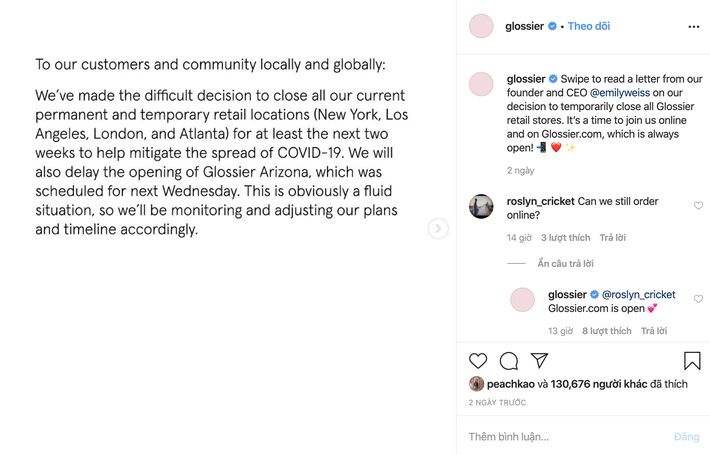The height and width of the screenshot is (455, 710).
Task: Follow glossier via Theo dõi
Action: pyautogui.click(x=589, y=27)
